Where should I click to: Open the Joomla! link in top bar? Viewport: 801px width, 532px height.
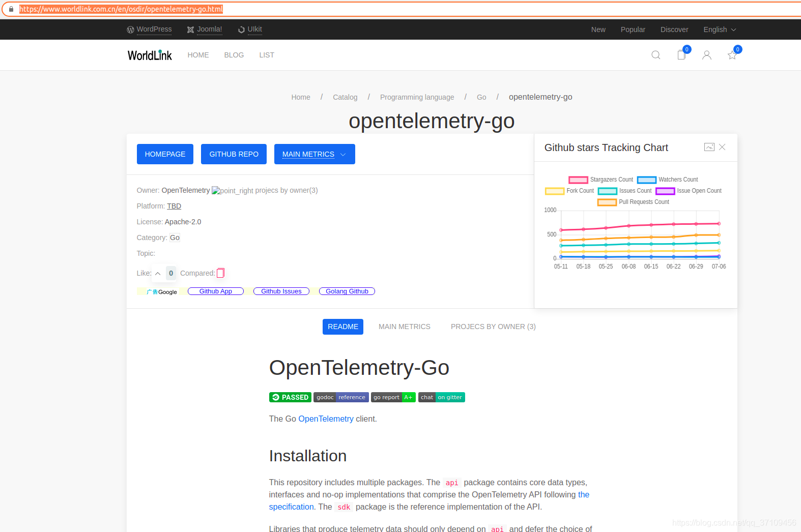(210, 29)
